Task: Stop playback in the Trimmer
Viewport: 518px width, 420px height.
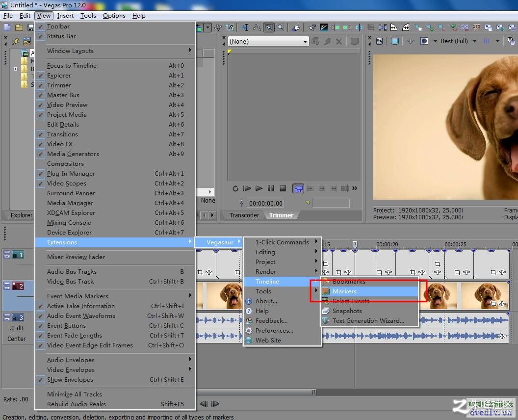Action: [x=283, y=188]
